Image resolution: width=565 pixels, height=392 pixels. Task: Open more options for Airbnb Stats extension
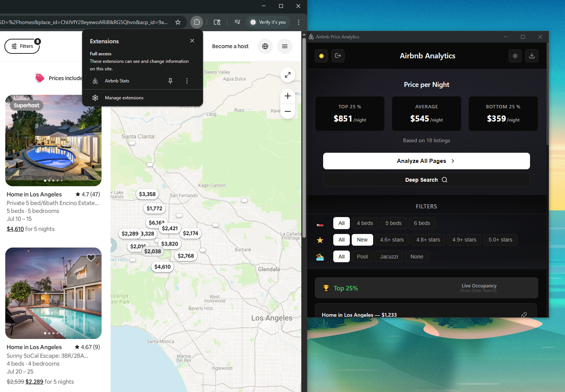(x=187, y=81)
